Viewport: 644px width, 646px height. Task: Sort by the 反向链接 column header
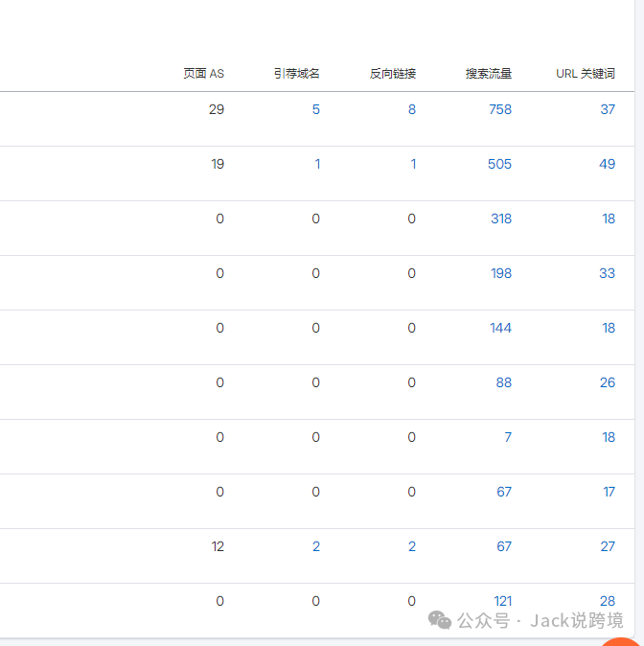point(393,74)
